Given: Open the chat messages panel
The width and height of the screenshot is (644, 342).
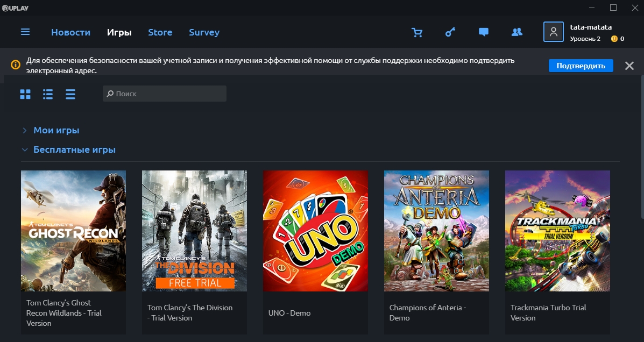Looking at the screenshot, I should pos(483,32).
